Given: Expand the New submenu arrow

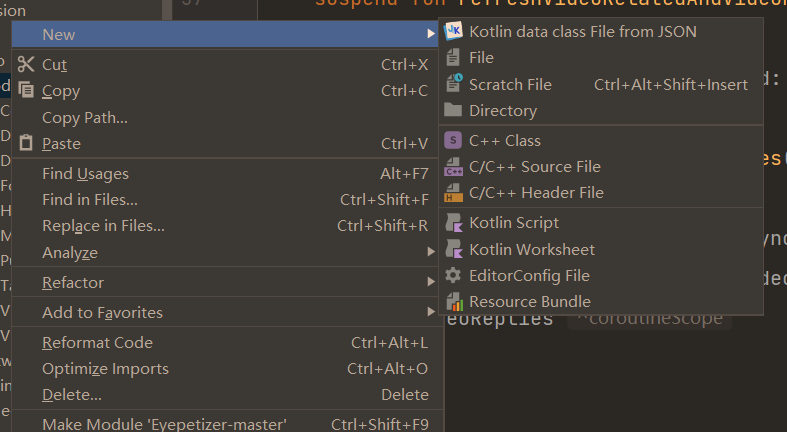Looking at the screenshot, I should pos(431,34).
